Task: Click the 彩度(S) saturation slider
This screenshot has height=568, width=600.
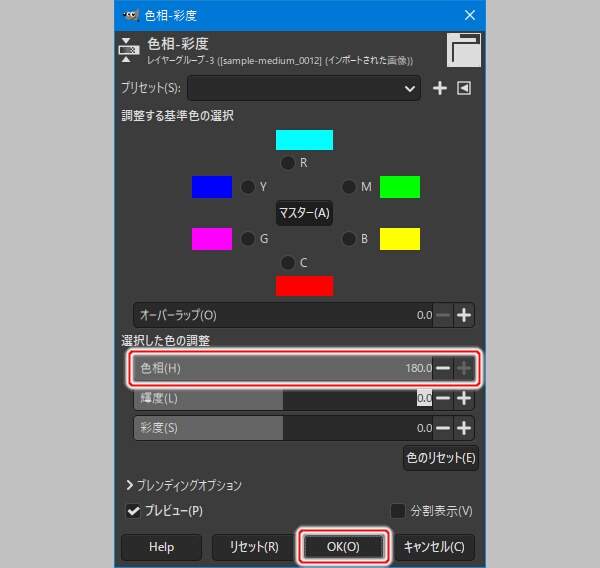Action: [283, 428]
